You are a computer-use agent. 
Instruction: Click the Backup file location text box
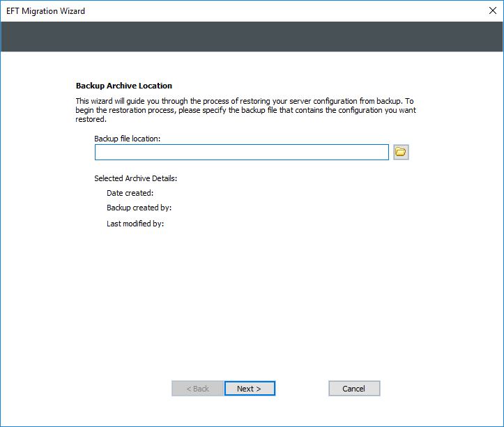241,152
